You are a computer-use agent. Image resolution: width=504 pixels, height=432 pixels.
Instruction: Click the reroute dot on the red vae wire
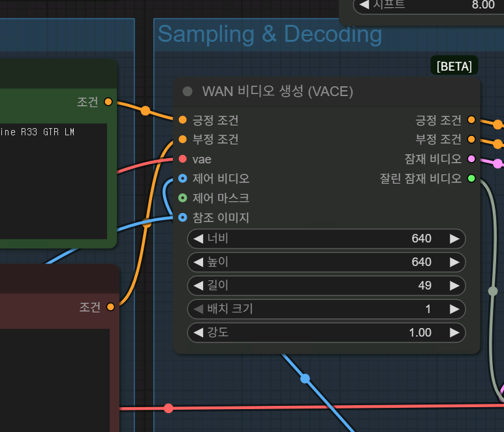(x=168, y=408)
